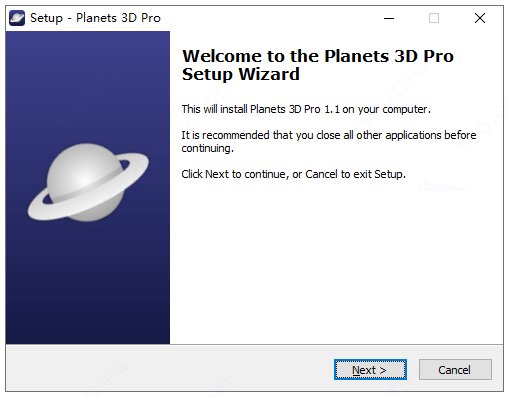The image size is (508, 397).
Task: Click the Saturn planet logo graphic
Action: tap(88, 182)
